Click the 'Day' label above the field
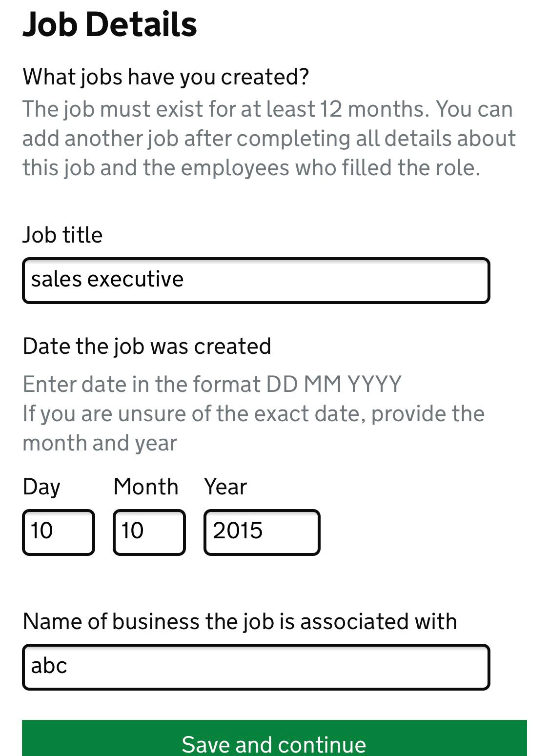The height and width of the screenshot is (756, 549). click(x=41, y=487)
